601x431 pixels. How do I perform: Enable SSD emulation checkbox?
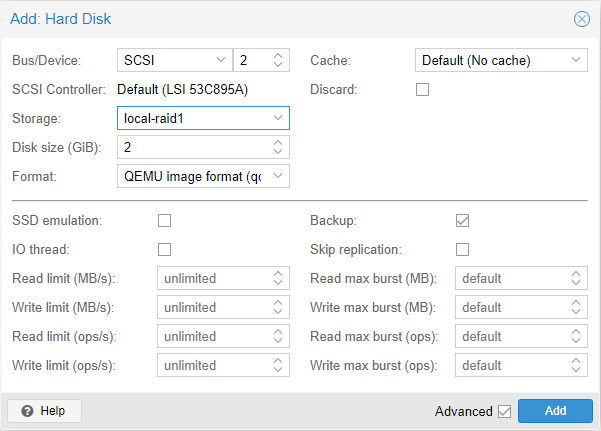coord(165,220)
